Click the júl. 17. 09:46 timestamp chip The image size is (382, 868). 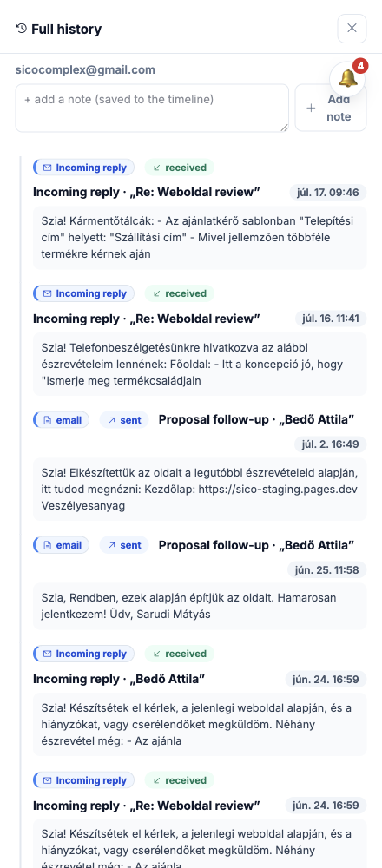click(328, 193)
